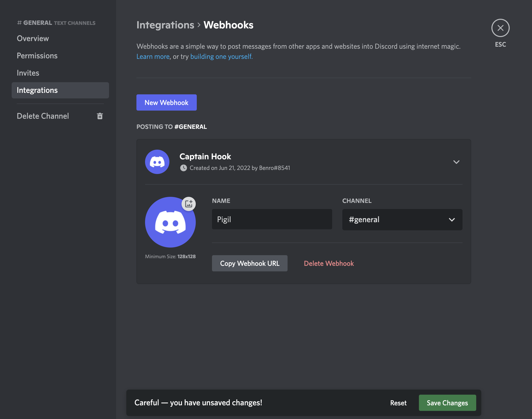Follow the Learn more link
The height and width of the screenshot is (419, 532).
coord(153,57)
